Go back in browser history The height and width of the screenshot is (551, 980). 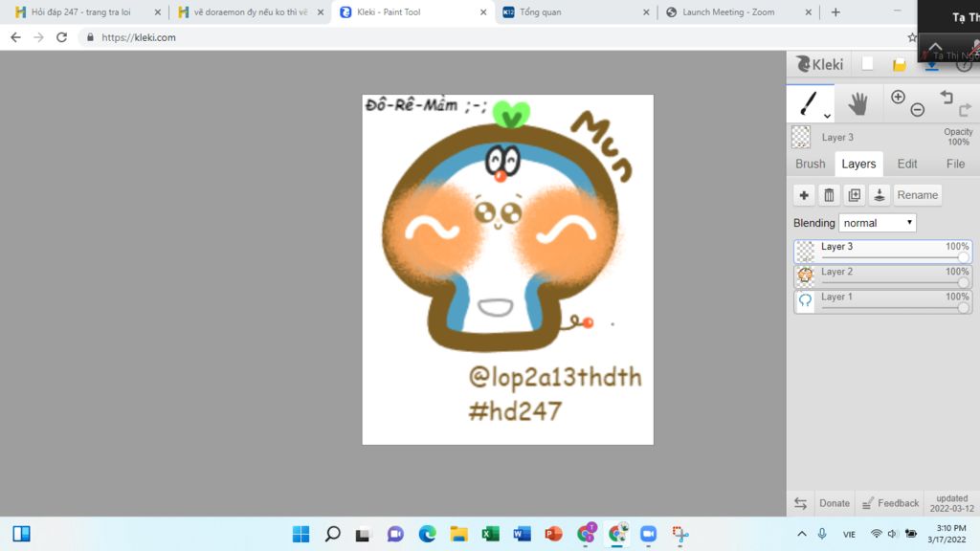click(15, 37)
